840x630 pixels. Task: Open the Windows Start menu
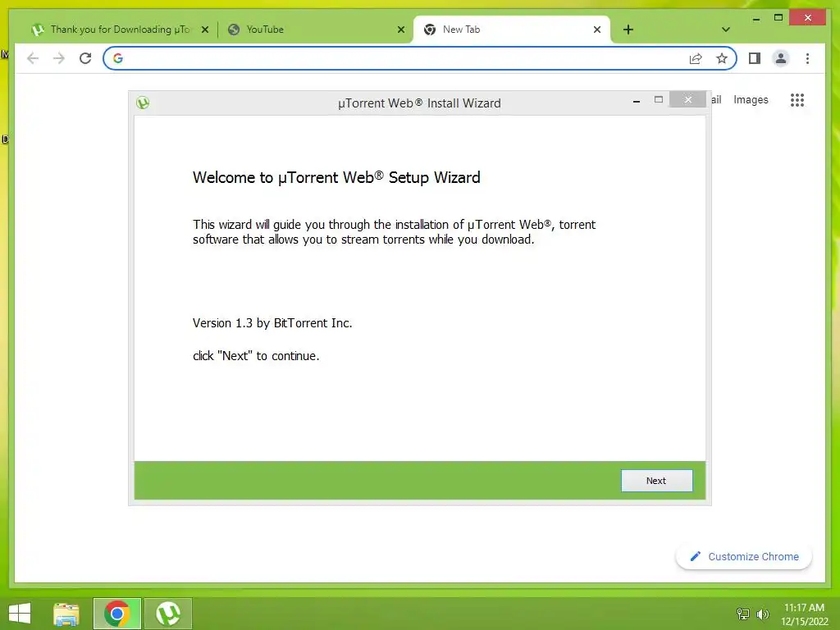pos(20,614)
